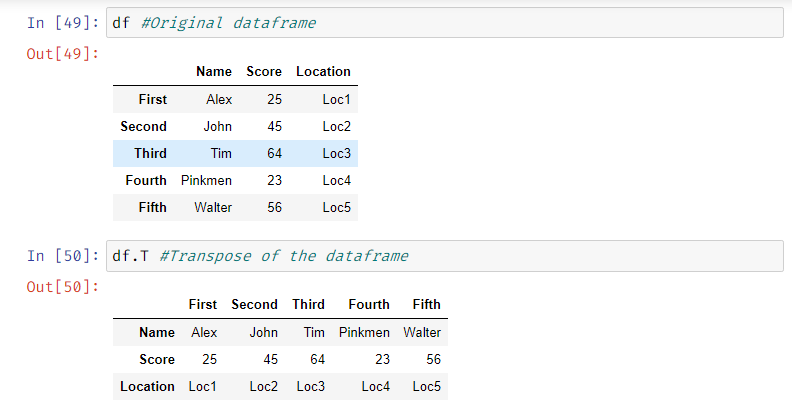Click 64 in the transposed table's Score row
Screen dimensions: 792x411
coord(318,359)
